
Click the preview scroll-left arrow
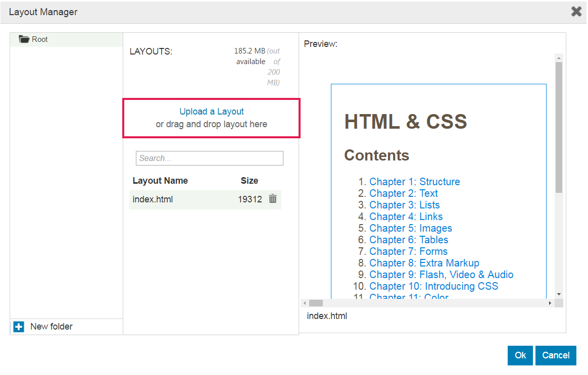tap(305, 303)
